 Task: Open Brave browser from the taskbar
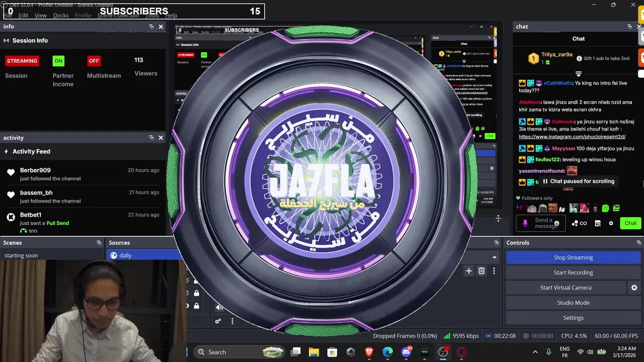[x=369, y=352]
